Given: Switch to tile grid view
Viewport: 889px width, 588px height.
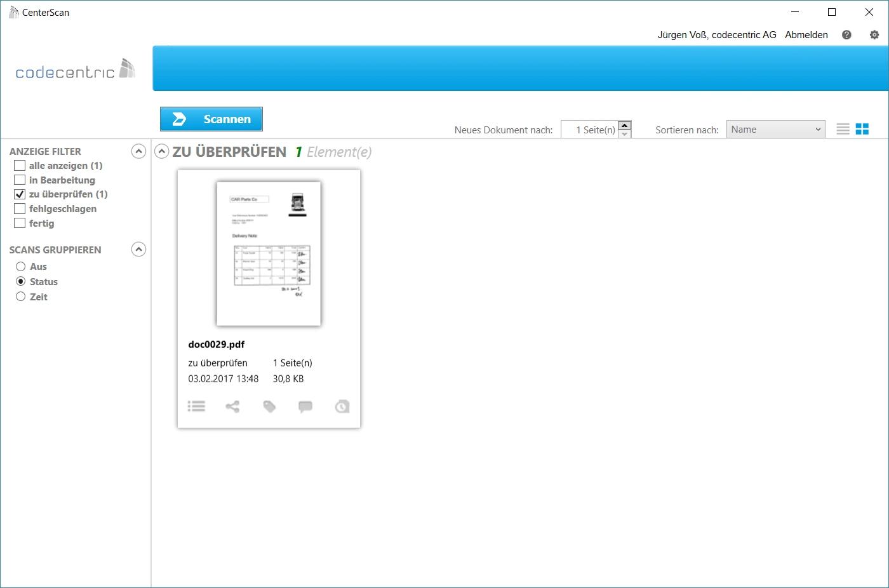Looking at the screenshot, I should (862, 130).
